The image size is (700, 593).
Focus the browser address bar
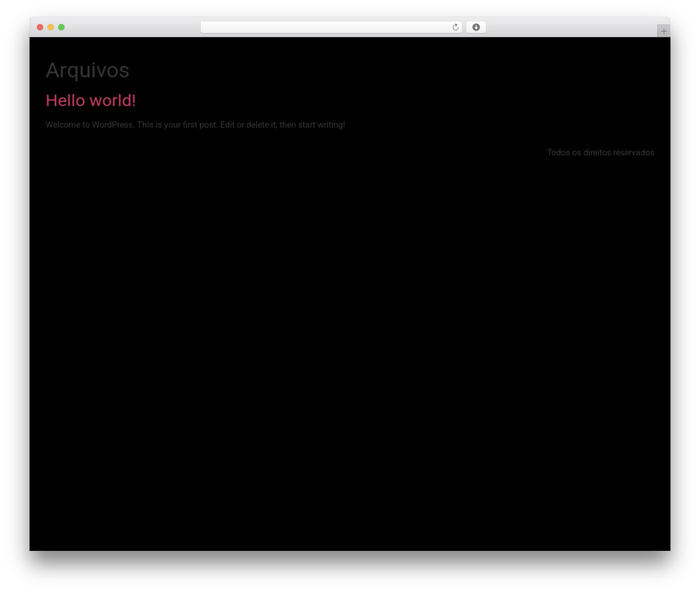tap(331, 27)
